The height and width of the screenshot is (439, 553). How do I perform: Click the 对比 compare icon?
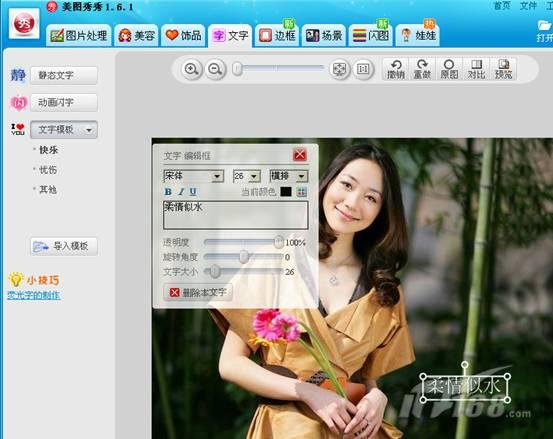476,69
